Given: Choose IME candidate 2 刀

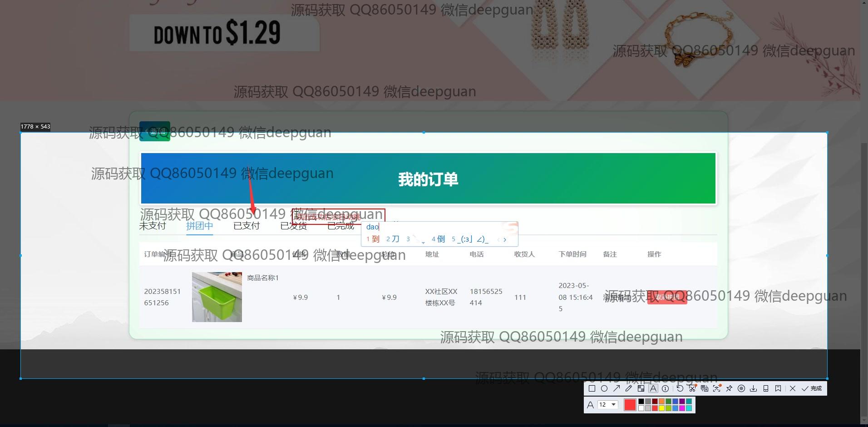Looking at the screenshot, I should click(x=393, y=239).
